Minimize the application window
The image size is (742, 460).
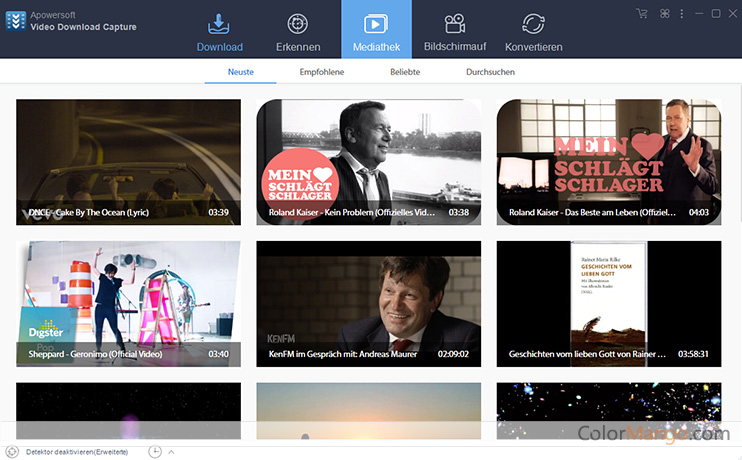[x=699, y=14]
